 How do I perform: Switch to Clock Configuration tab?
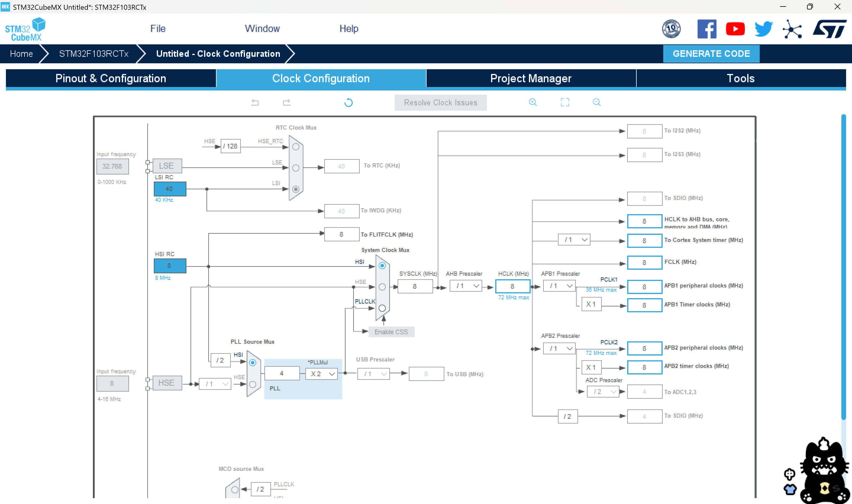coord(321,78)
